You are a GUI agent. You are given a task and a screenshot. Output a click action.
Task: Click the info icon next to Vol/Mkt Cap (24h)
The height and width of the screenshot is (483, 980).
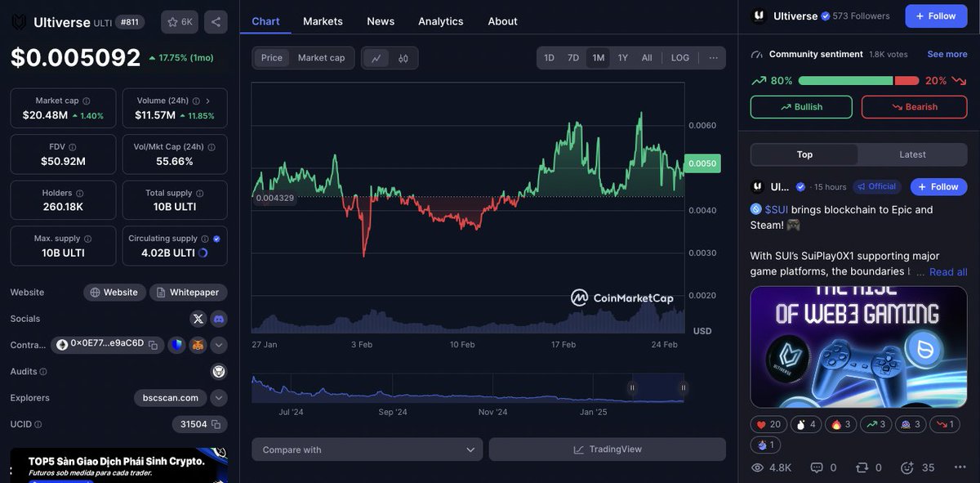click(x=212, y=147)
